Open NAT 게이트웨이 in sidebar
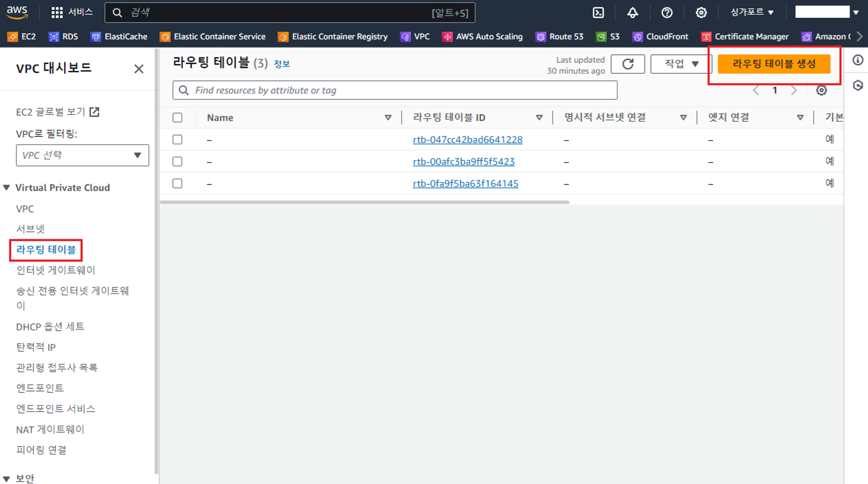Image resolution: width=868 pixels, height=484 pixels. [50, 429]
